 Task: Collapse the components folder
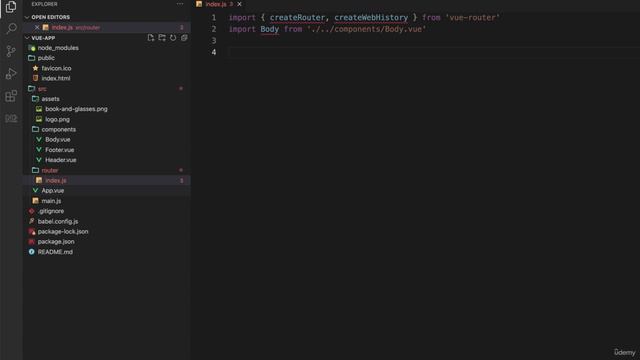tap(58, 129)
